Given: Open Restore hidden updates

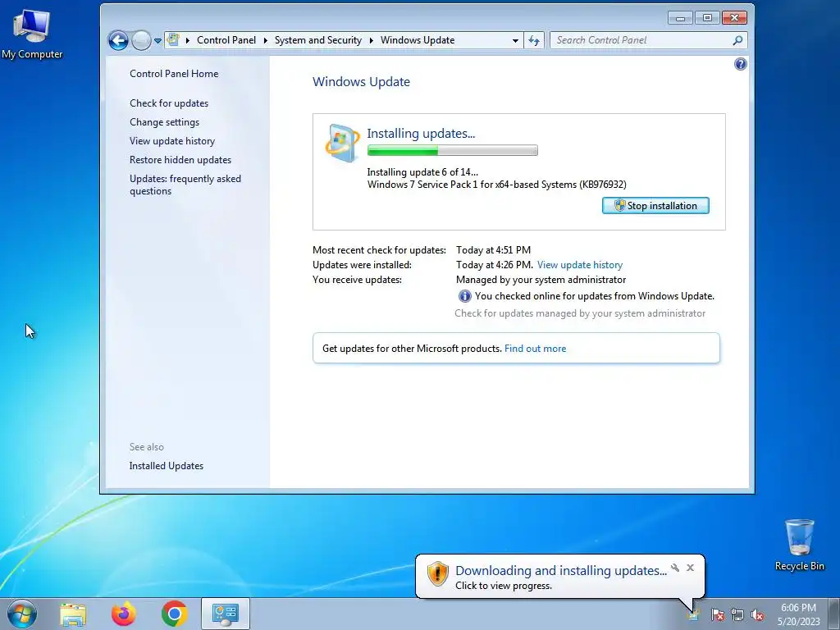Looking at the screenshot, I should [x=180, y=160].
